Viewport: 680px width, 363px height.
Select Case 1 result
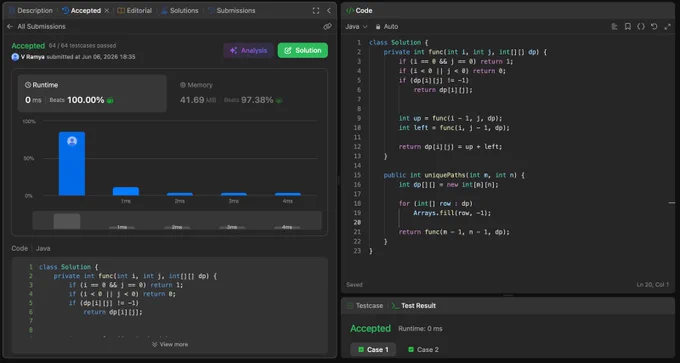[x=373, y=350]
